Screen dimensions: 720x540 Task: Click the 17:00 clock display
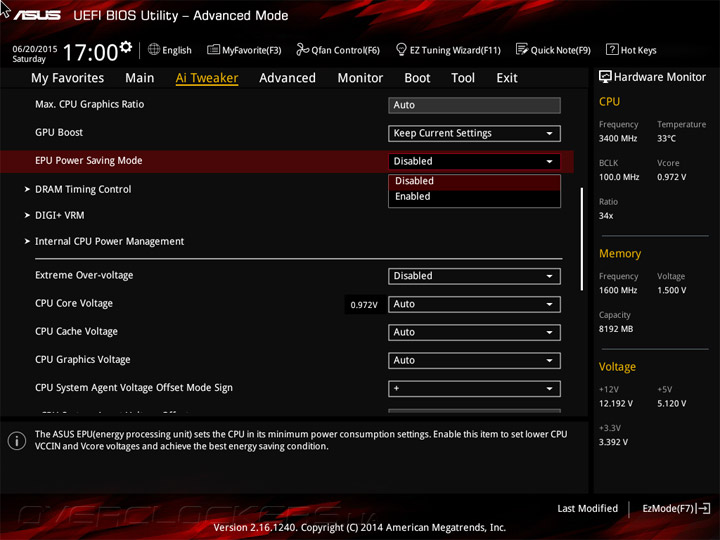click(90, 52)
